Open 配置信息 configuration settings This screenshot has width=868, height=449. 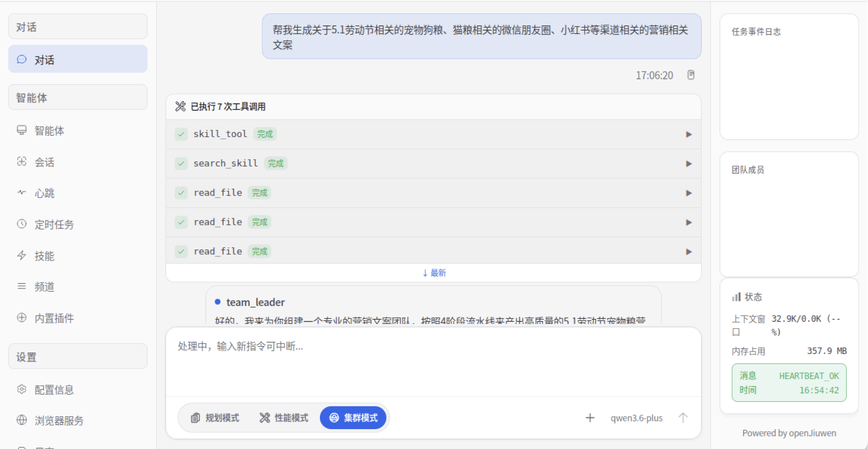(78, 390)
